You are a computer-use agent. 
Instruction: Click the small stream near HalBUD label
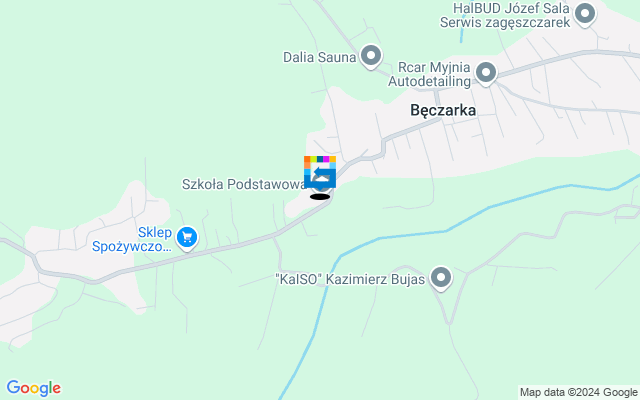pos(462,29)
